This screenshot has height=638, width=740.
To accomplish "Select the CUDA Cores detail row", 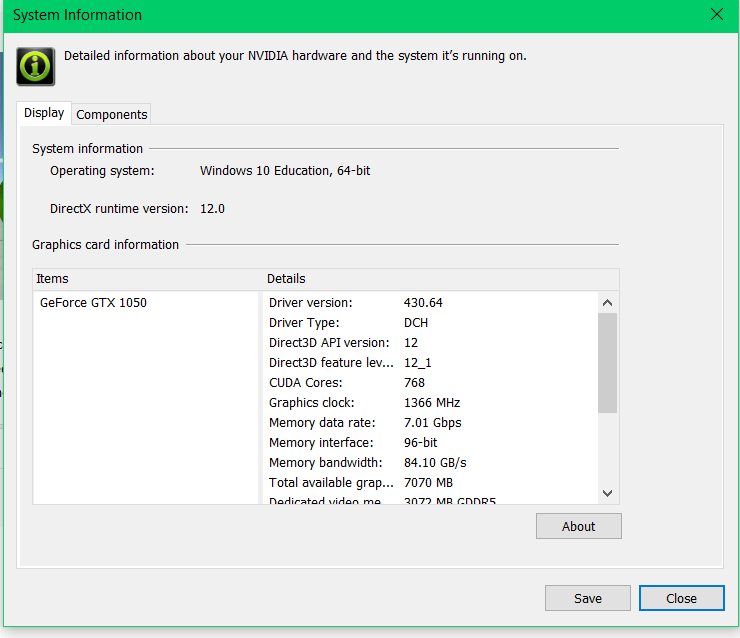I will 430,383.
